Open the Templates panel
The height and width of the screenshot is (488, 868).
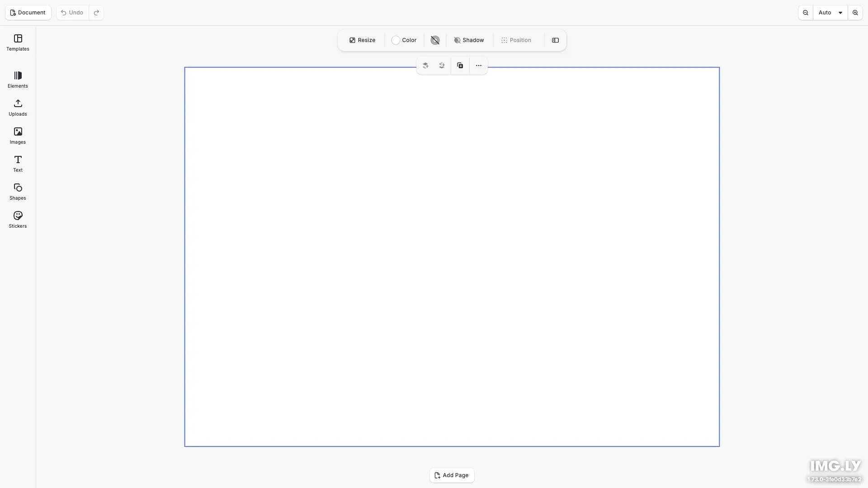(x=18, y=43)
